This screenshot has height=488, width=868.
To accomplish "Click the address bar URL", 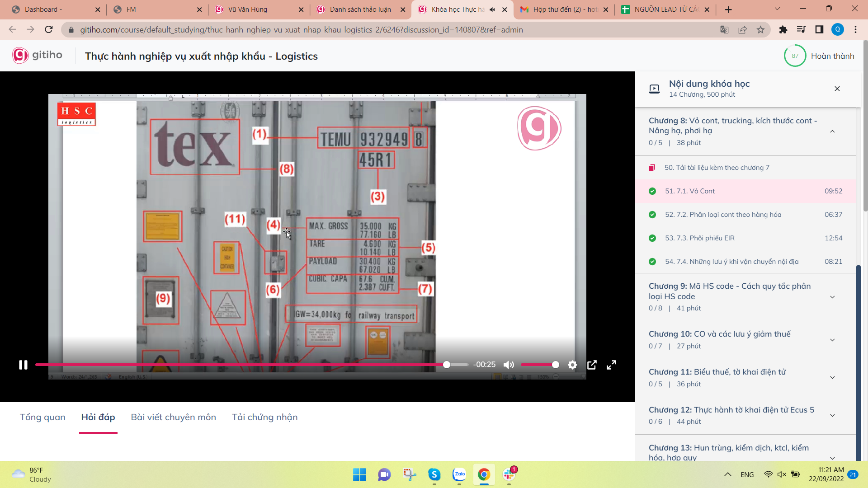I will pyautogui.click(x=302, y=30).
